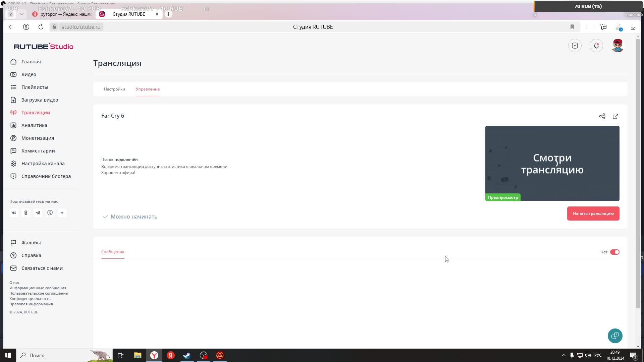The height and width of the screenshot is (362, 644).
Task: Open Steam from the taskbar
Action: click(187, 355)
